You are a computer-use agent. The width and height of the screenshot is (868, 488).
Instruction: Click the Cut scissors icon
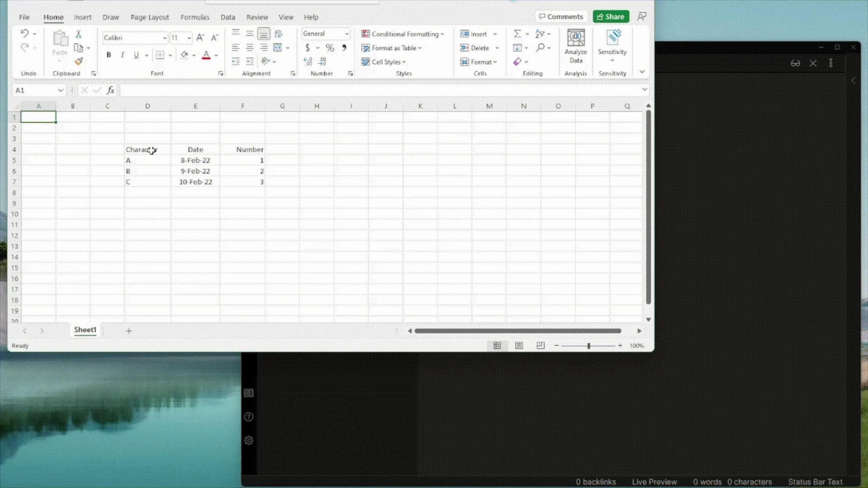pos(78,34)
